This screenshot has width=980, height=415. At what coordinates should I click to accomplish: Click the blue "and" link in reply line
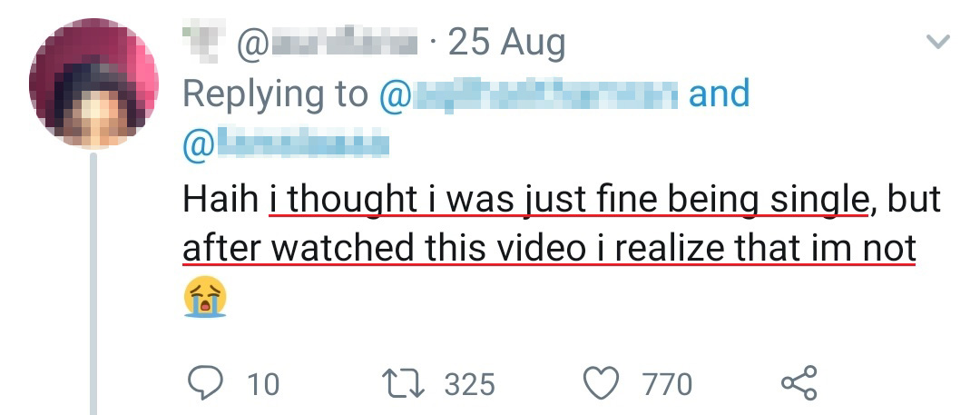click(720, 94)
